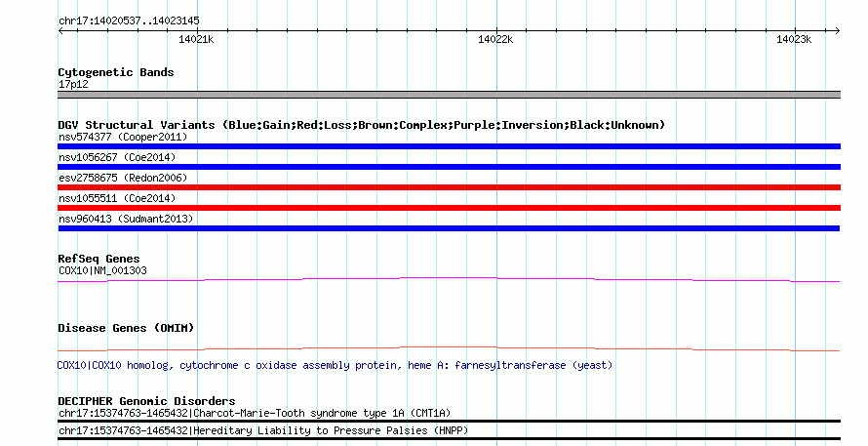Screen dimensions: 868x446
Task: Click the black bar under the CMT1A entry
Action: pyautogui.click(x=449, y=421)
